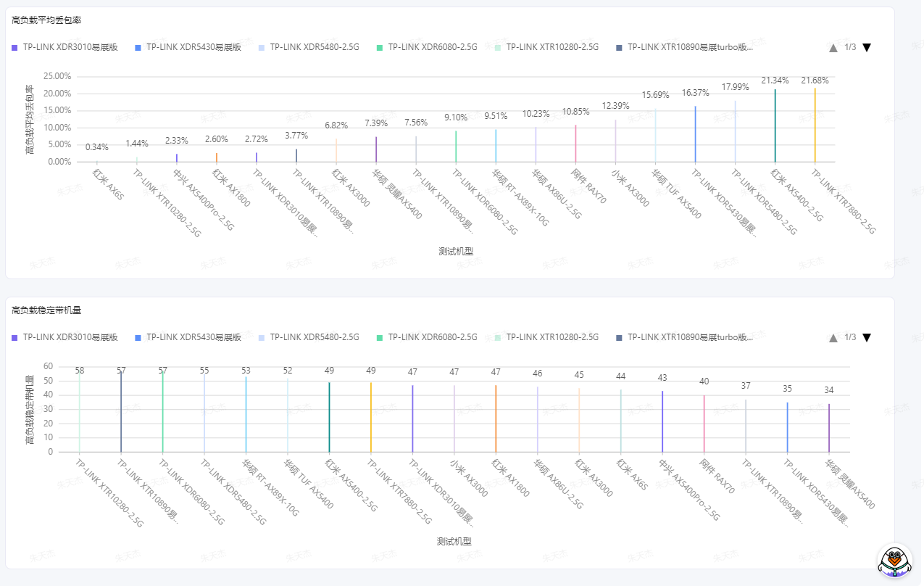
Task: Click the 6.82% data label
Action: 336,125
